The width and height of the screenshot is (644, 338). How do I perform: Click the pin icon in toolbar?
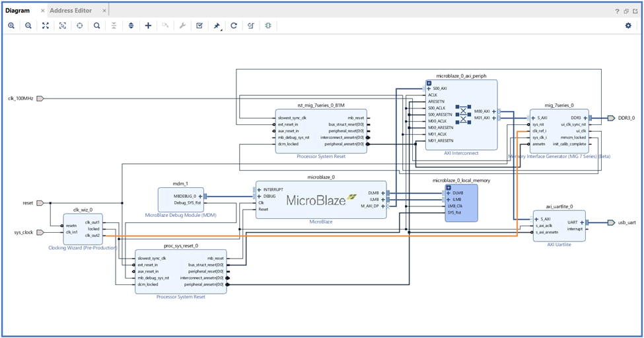point(217,26)
